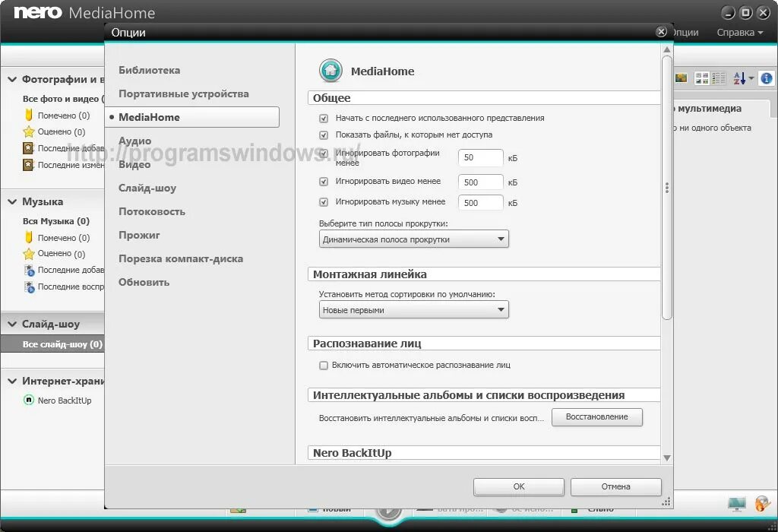
Task: Select Аудио options category
Action: coord(134,141)
